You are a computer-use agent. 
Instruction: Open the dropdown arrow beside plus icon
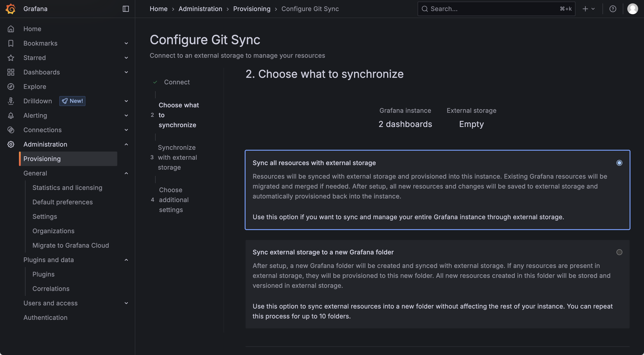(x=593, y=9)
